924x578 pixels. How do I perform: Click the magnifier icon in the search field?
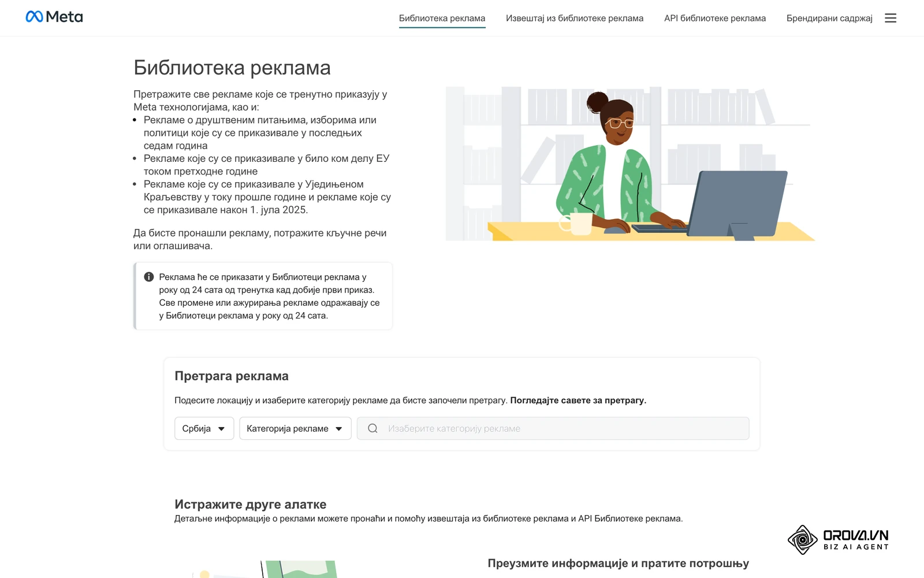click(x=372, y=428)
